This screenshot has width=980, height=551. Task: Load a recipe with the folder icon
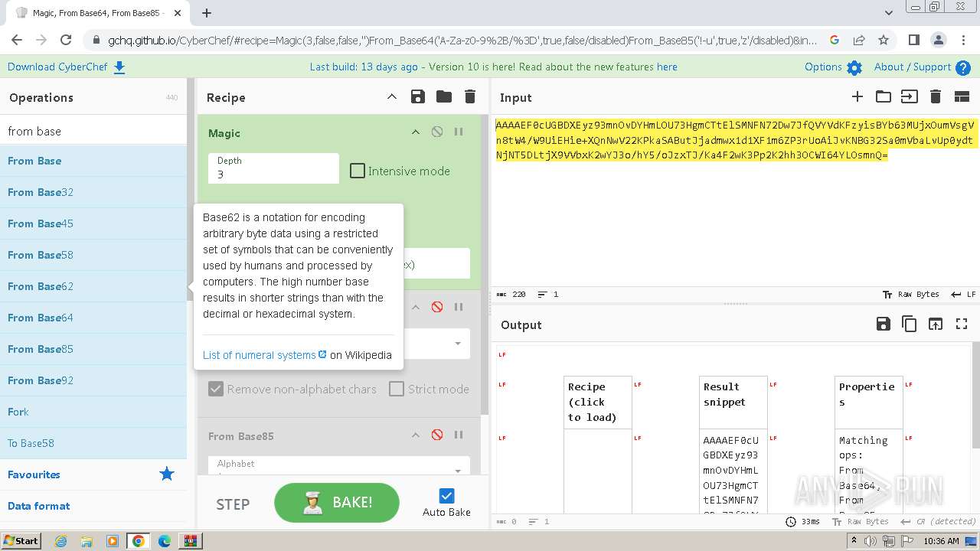coord(444,96)
